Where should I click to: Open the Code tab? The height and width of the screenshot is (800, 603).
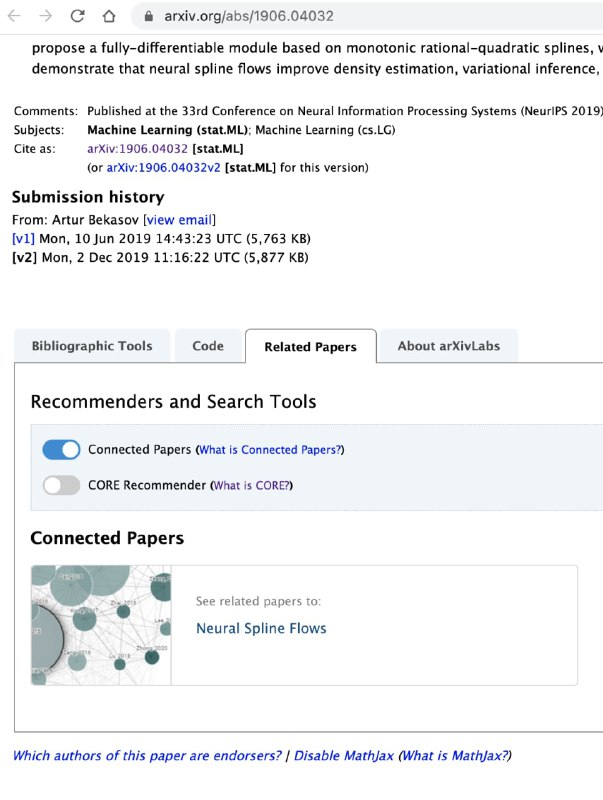[208, 345]
